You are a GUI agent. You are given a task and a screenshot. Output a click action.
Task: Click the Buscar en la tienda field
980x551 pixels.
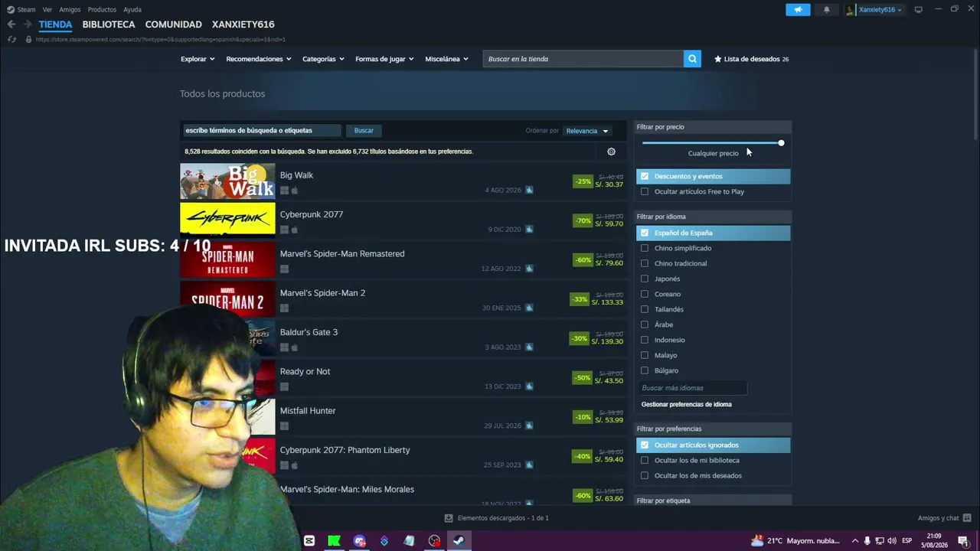coord(583,59)
